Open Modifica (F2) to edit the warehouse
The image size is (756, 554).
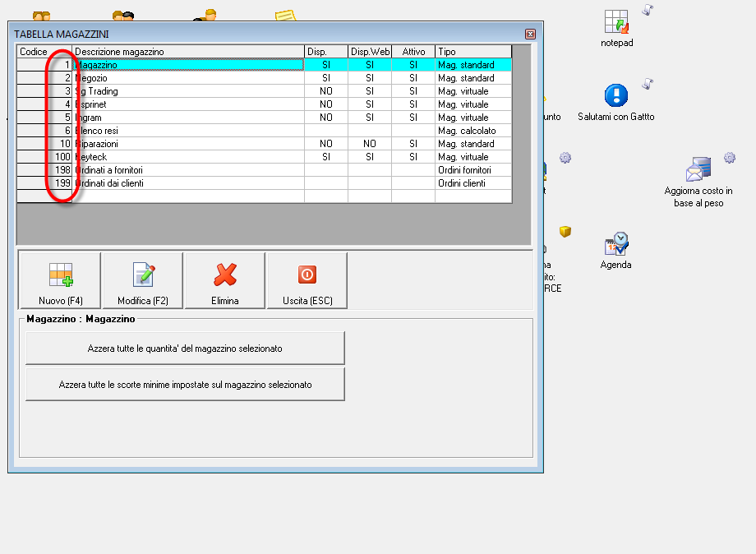pos(143,280)
